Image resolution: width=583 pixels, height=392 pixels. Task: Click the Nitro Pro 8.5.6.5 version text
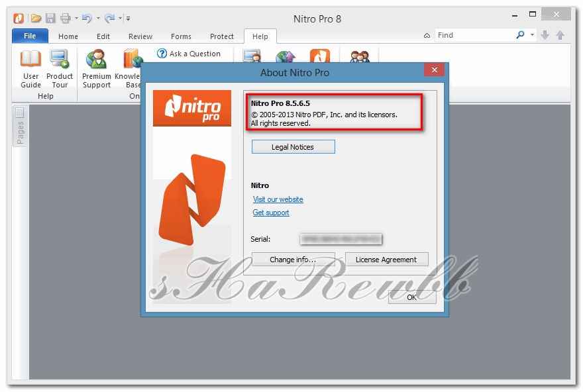pyautogui.click(x=280, y=103)
